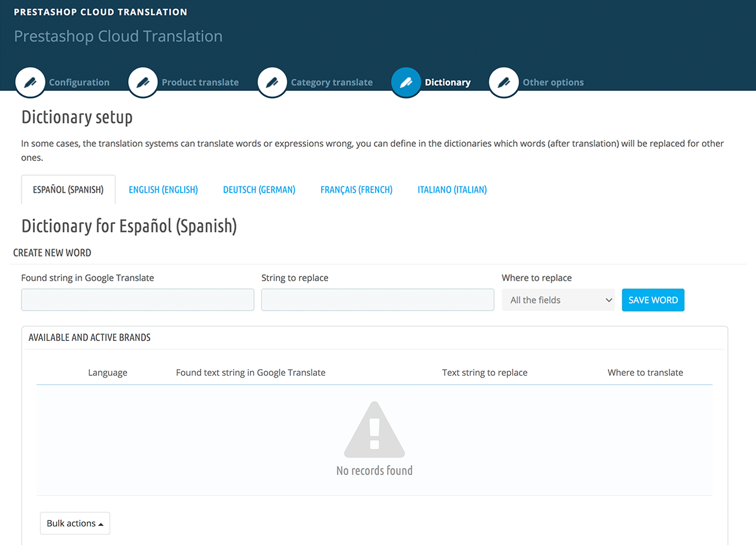Open the Where to replace dropdown
Image resolution: width=756 pixels, height=545 pixels.
coord(558,300)
